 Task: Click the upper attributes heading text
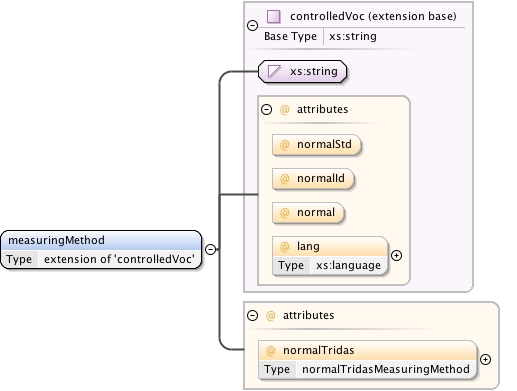pyautogui.click(x=322, y=109)
